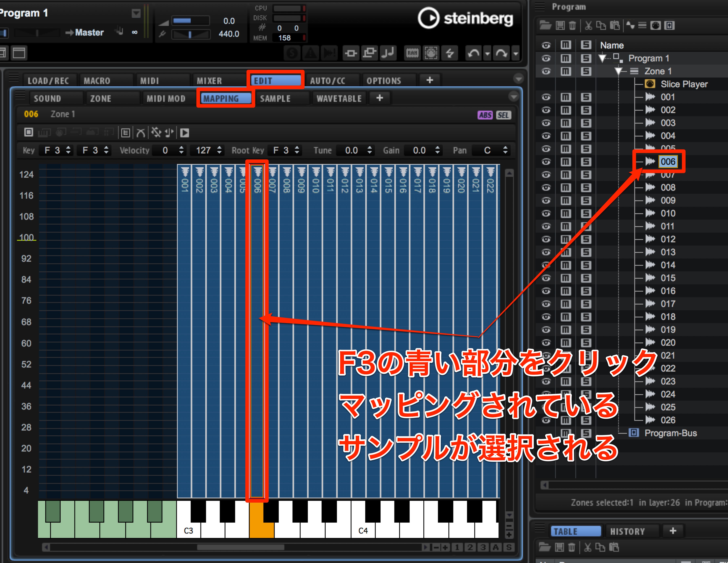Click the play zone triangle icon in mapping toolbar
This screenshot has width=728, height=563.
[x=185, y=133]
